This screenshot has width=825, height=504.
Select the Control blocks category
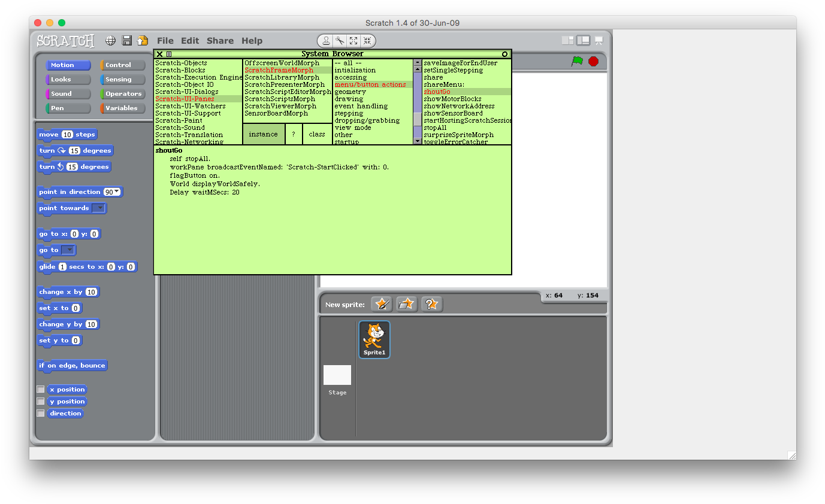click(123, 65)
